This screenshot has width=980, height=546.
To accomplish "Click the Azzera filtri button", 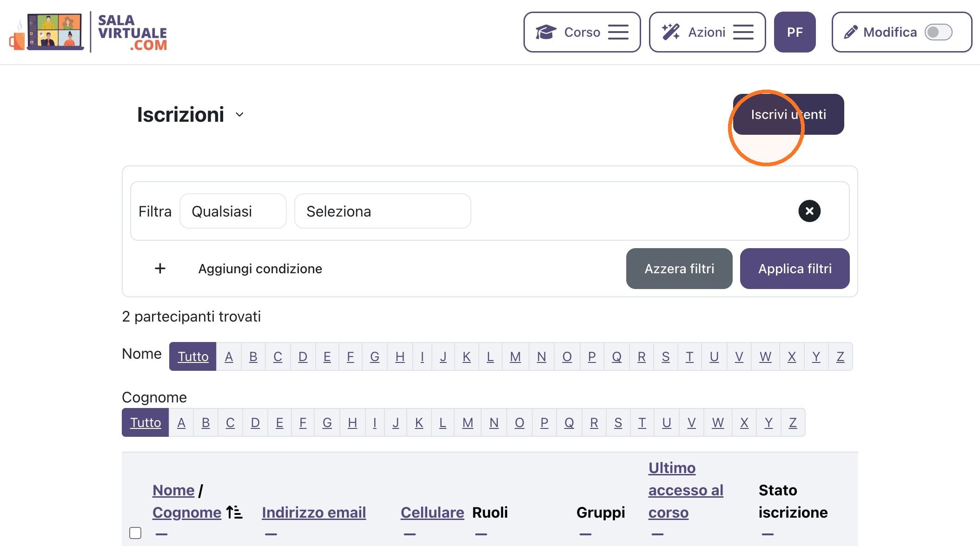I will (x=679, y=269).
